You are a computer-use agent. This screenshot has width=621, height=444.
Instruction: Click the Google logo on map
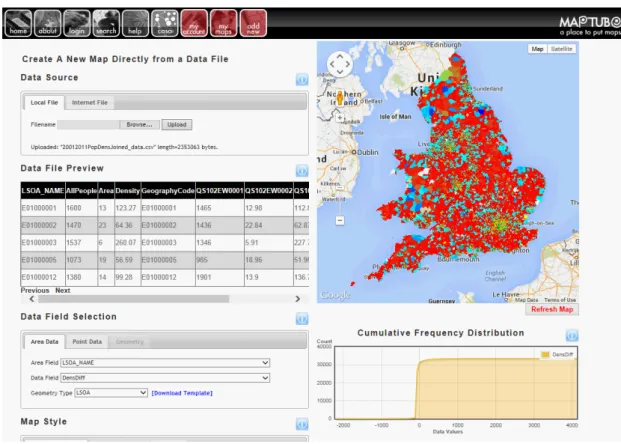[x=335, y=295]
